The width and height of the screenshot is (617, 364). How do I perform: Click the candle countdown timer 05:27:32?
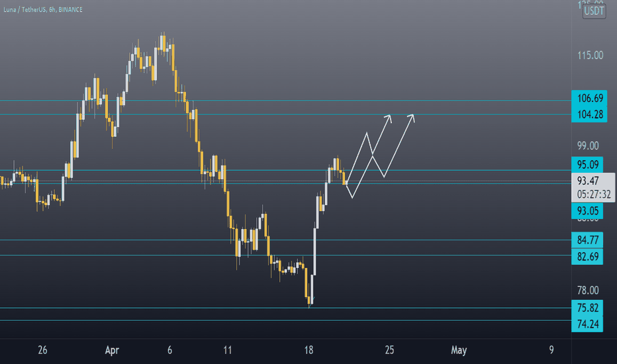tap(594, 194)
